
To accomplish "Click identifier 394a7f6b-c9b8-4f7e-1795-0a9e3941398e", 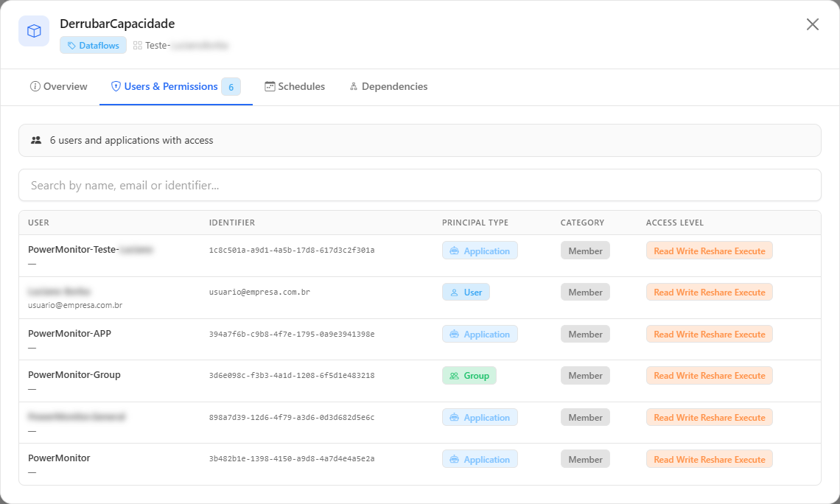I will [x=292, y=335].
